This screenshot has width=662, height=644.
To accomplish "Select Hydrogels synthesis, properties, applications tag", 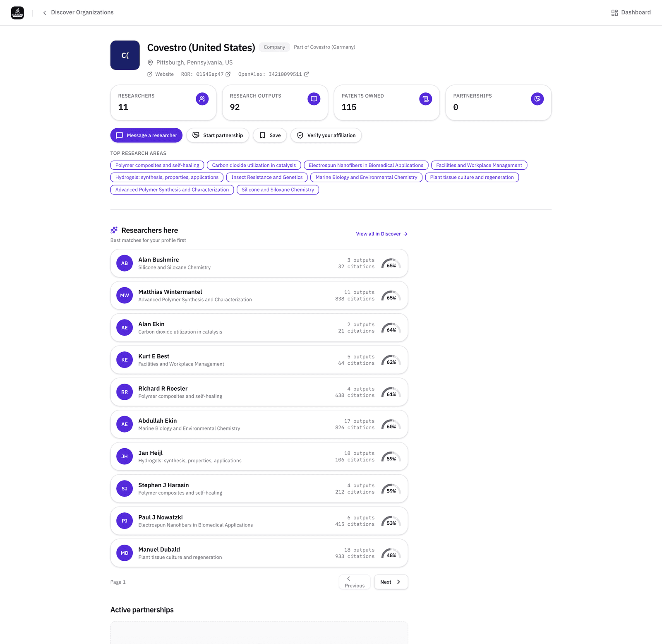I will (167, 177).
